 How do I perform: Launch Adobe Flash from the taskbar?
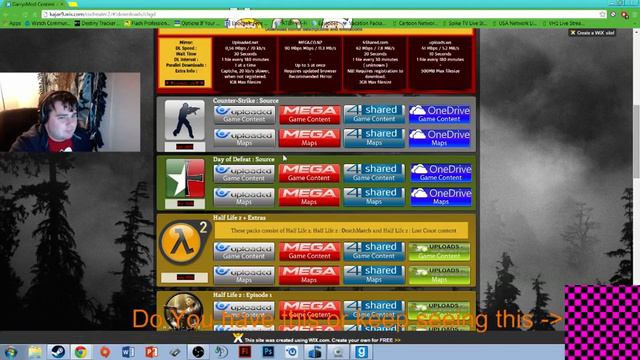(245, 352)
